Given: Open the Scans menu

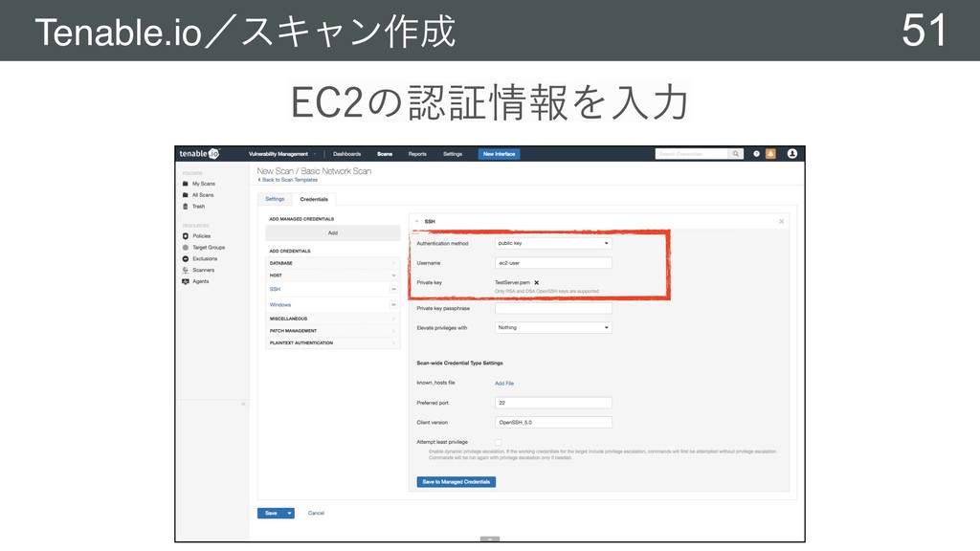Looking at the screenshot, I should coord(385,154).
